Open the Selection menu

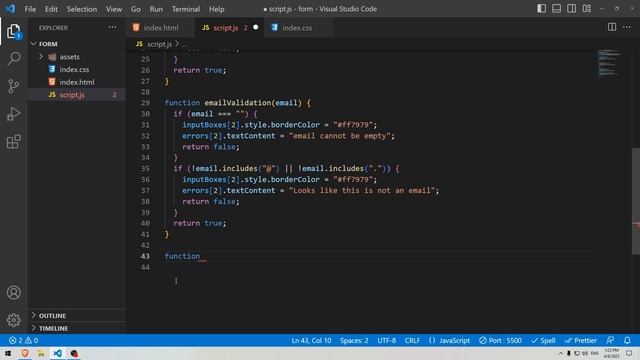tap(82, 9)
